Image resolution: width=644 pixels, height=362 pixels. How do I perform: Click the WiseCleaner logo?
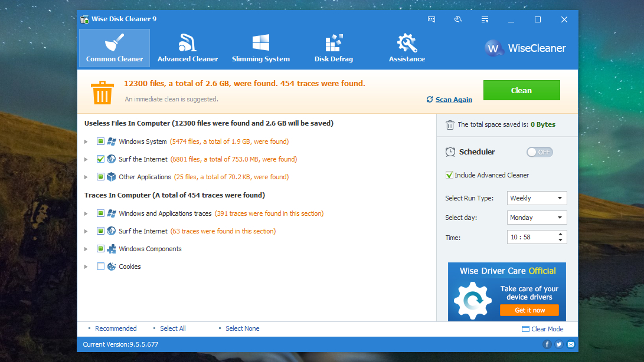(525, 48)
